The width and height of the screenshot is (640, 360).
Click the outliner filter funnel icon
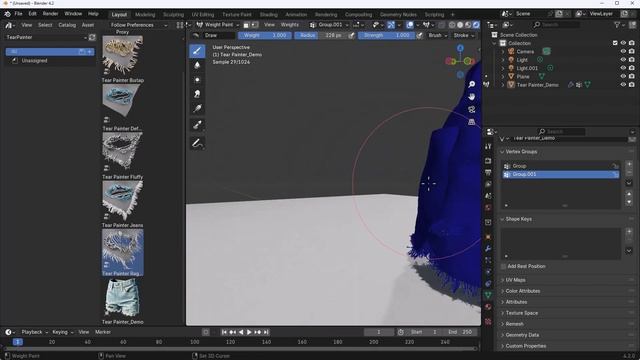(x=617, y=25)
